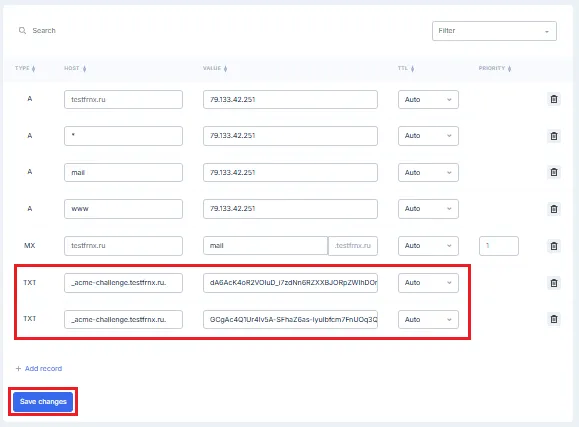Delete the testfrnx.ru A record

pyautogui.click(x=554, y=99)
